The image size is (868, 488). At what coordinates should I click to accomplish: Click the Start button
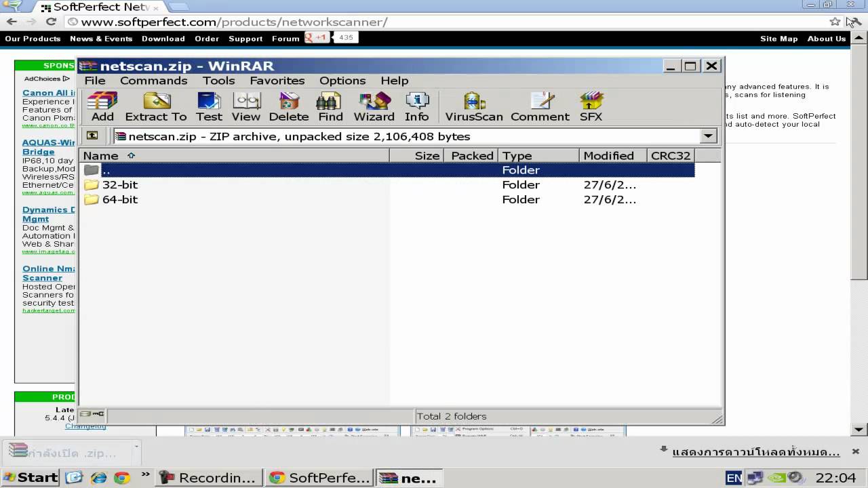[x=31, y=478]
